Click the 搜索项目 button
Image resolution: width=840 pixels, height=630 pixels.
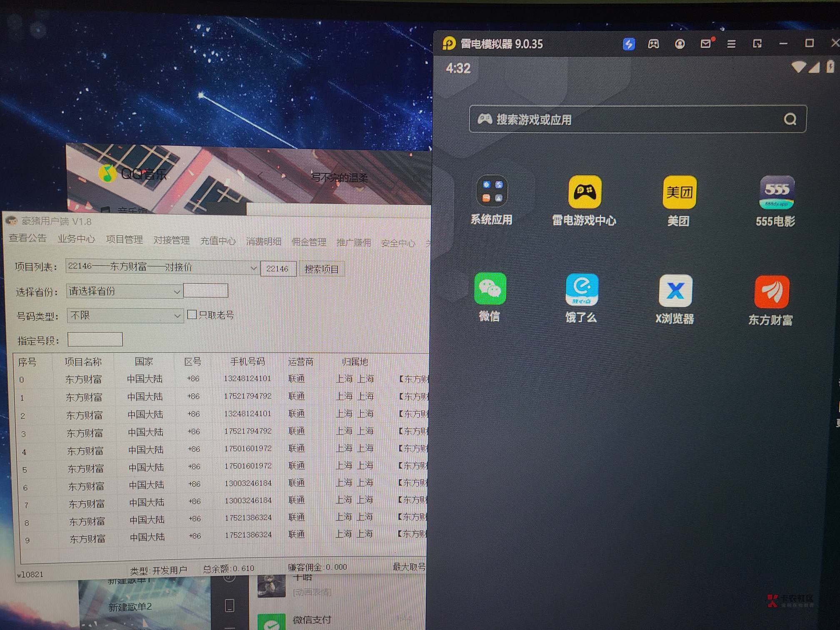point(322,269)
